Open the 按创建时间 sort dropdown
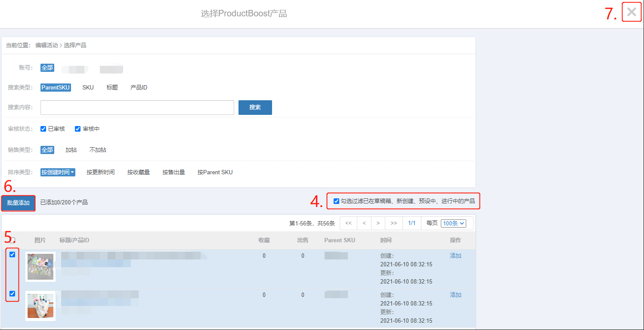The height and width of the screenshot is (330, 644). pos(58,172)
